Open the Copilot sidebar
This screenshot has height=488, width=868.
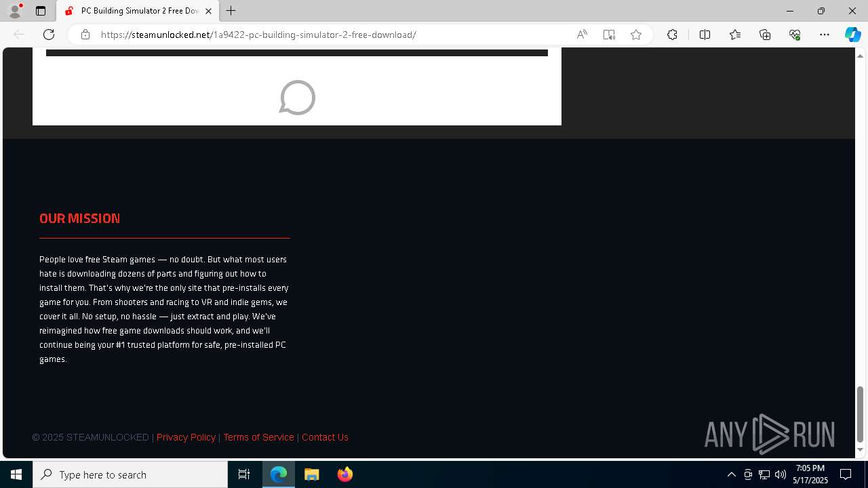pos(852,35)
